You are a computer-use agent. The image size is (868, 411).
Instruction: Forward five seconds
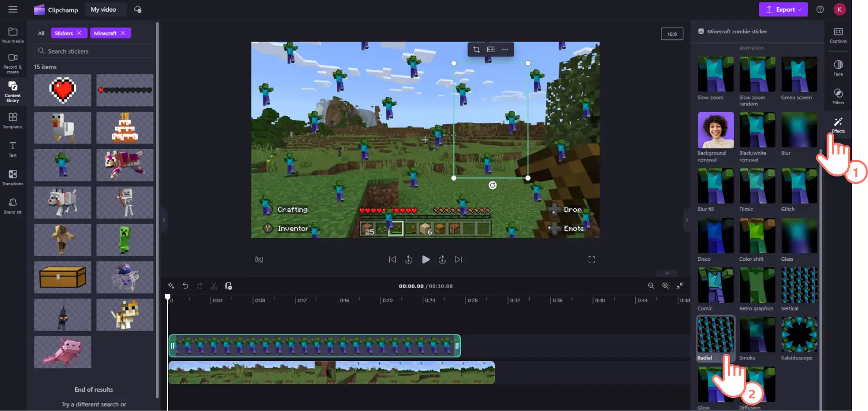pyautogui.click(x=442, y=259)
